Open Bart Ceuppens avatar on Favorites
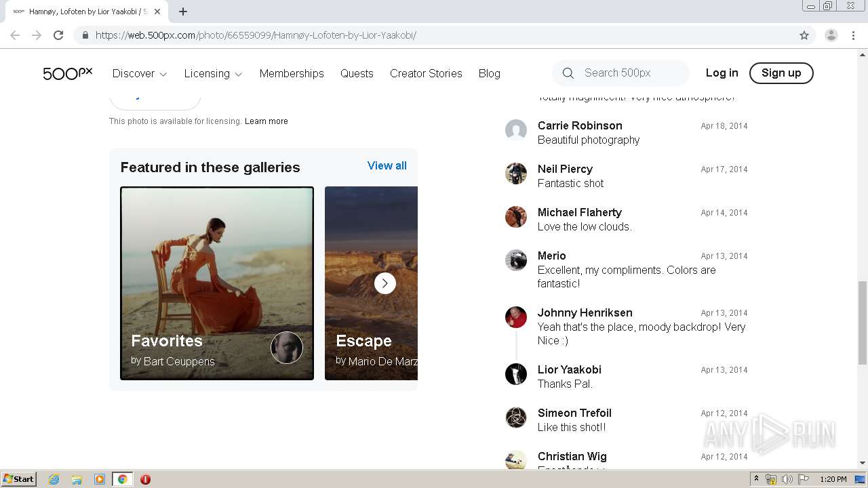 click(x=287, y=348)
